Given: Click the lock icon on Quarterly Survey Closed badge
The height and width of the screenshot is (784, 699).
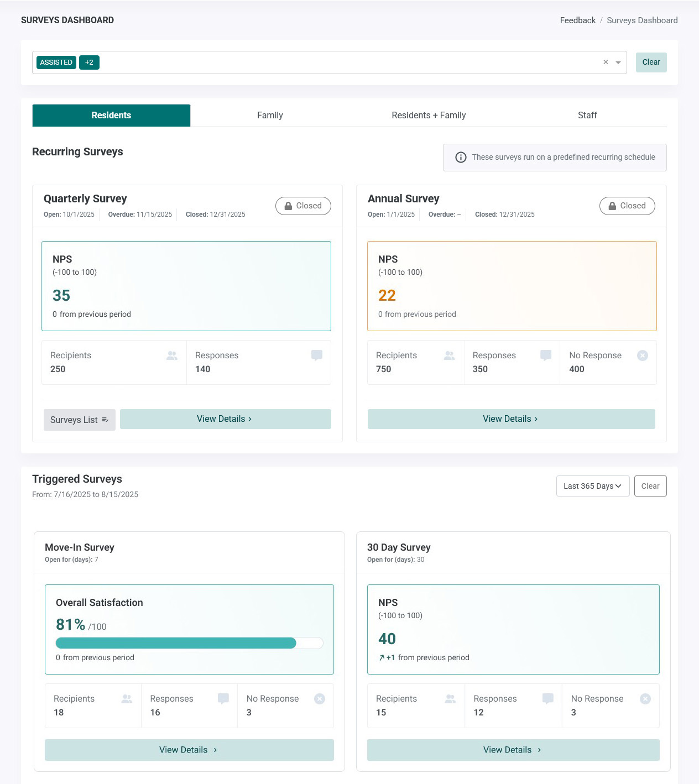Looking at the screenshot, I should [288, 206].
